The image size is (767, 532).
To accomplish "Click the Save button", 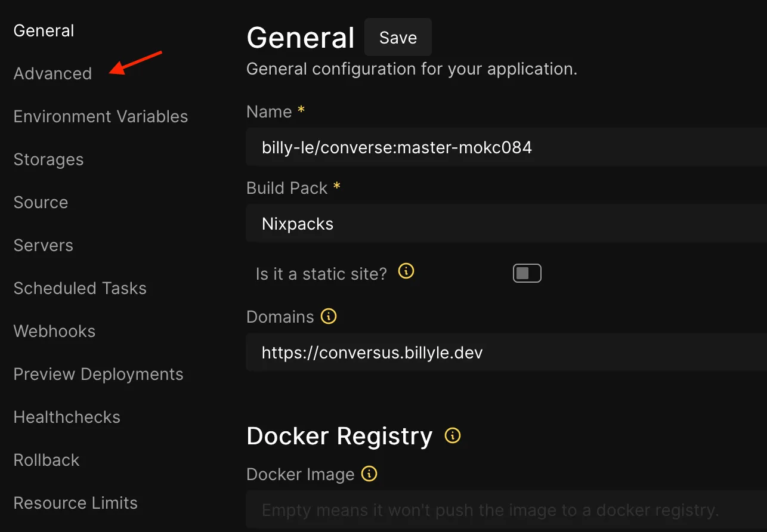I will point(398,38).
